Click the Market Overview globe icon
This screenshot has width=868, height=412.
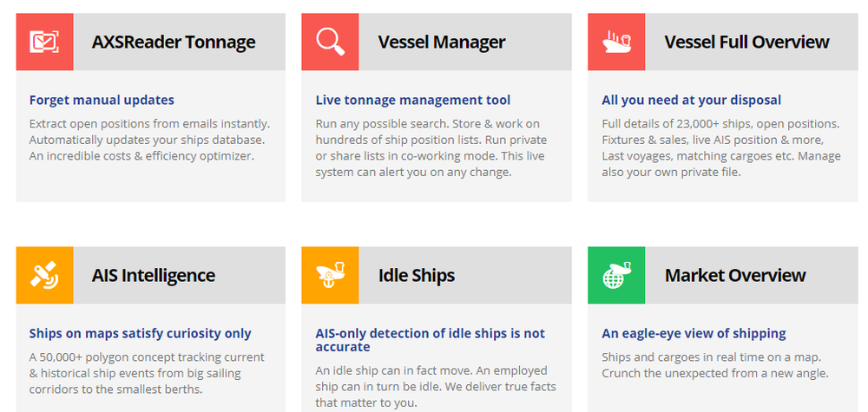pyautogui.click(x=616, y=276)
